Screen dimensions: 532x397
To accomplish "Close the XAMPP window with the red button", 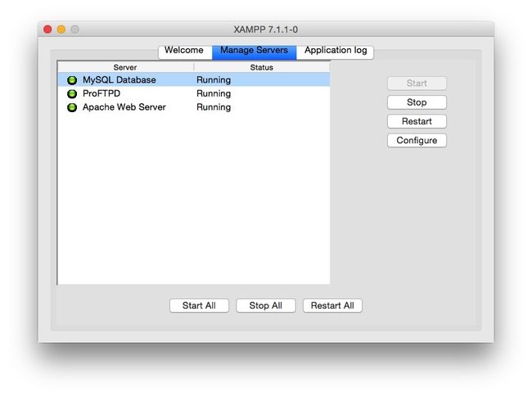I will click(x=47, y=29).
